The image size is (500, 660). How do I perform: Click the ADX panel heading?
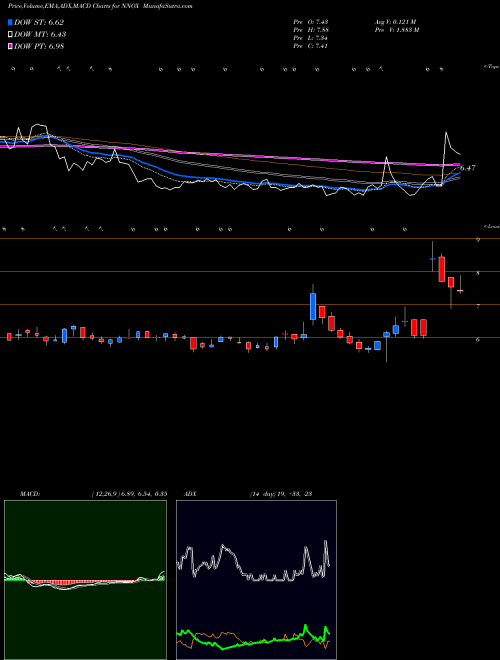(190, 494)
